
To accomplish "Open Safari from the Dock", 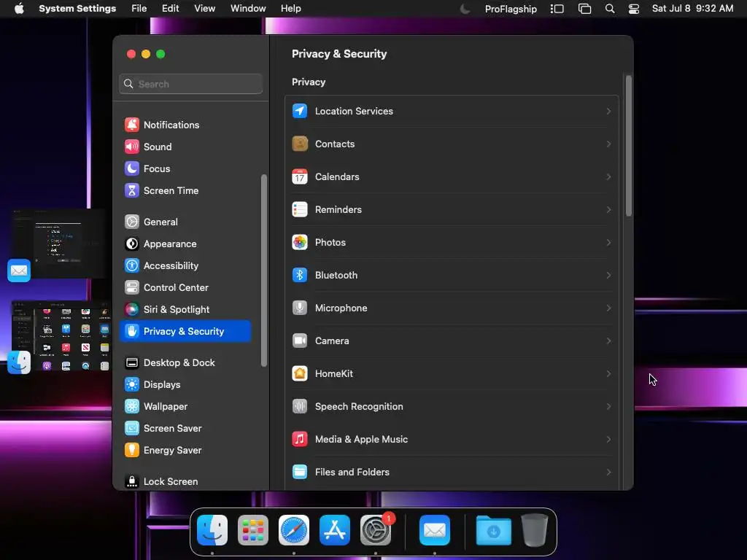I will tap(294, 530).
